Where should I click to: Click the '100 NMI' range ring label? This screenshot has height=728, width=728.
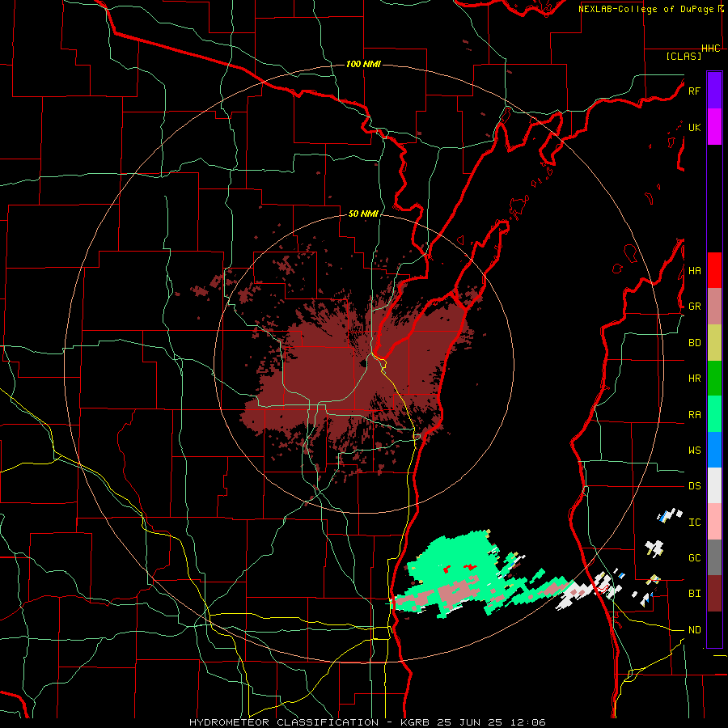tap(363, 64)
